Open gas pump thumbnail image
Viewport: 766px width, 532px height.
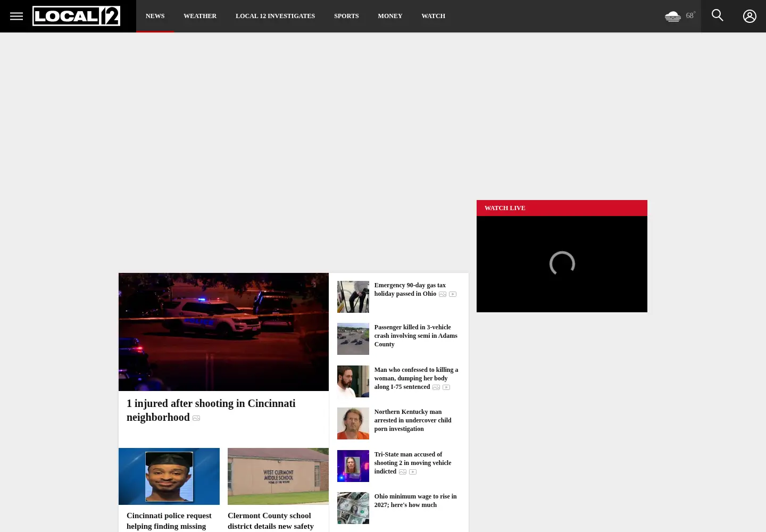pyautogui.click(x=353, y=297)
